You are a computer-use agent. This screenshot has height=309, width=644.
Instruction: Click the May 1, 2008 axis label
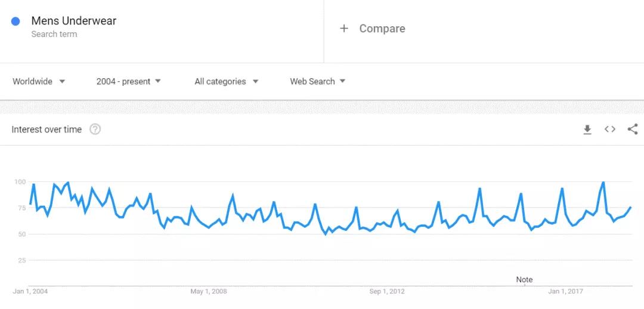(209, 292)
